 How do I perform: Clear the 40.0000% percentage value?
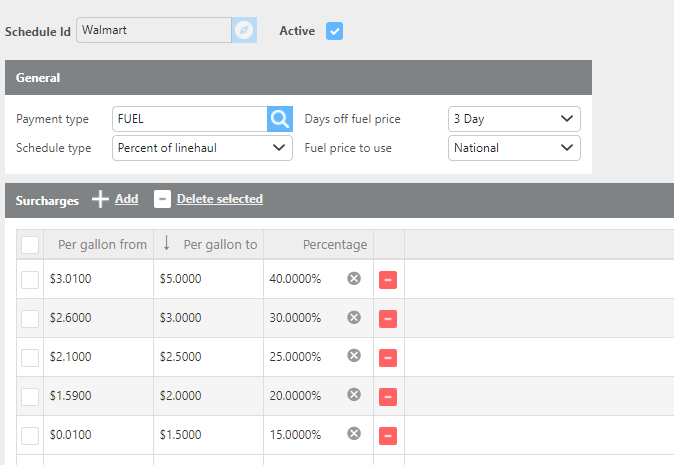[x=353, y=279]
